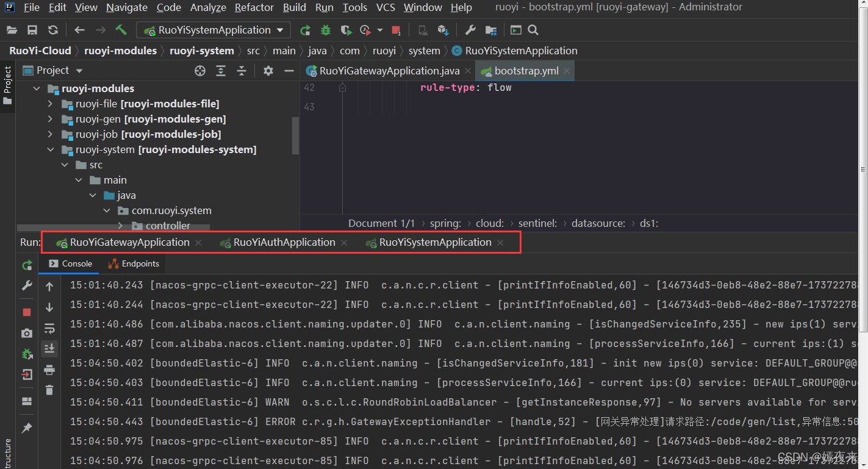Click the Open folder toolbar icon

pyautogui.click(x=12, y=30)
